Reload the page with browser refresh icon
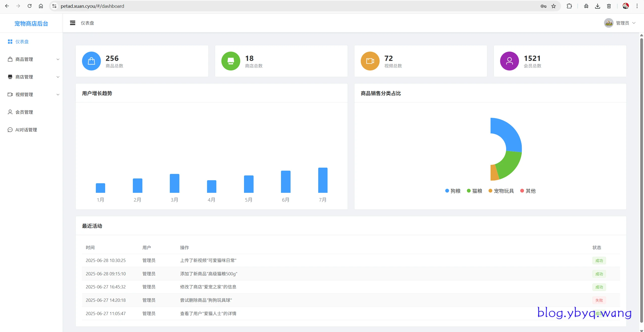Screen dimensions: 644x332 29,6
